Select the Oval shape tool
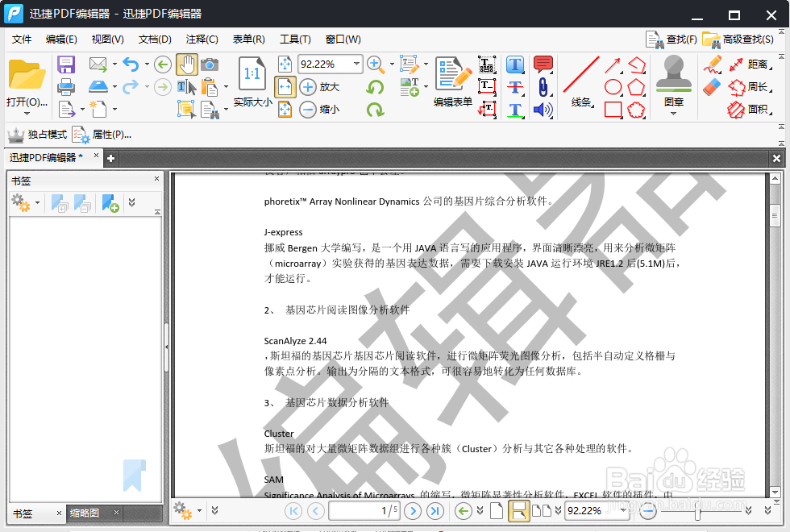The image size is (790, 532). 613,87
